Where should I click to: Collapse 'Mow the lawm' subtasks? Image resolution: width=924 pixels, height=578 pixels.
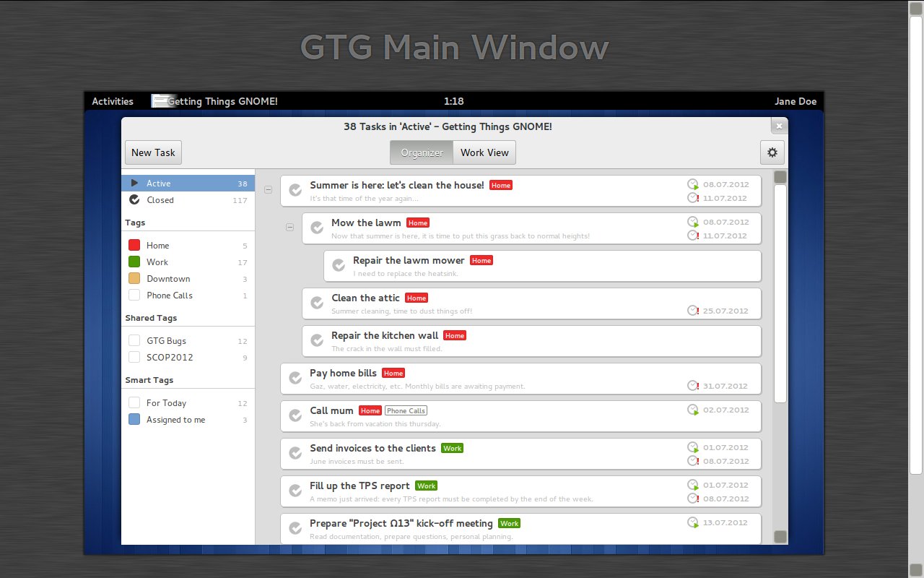290,227
